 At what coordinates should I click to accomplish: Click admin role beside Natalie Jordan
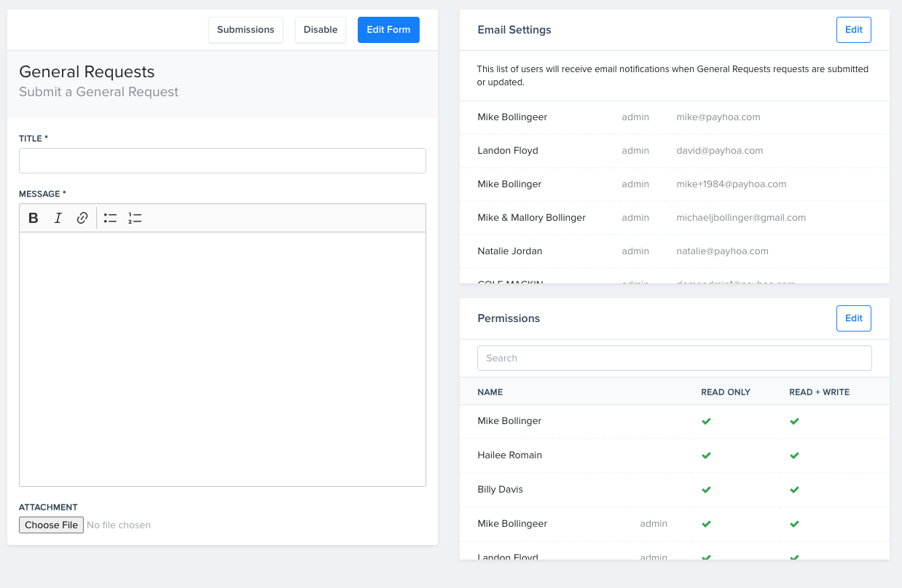[x=635, y=251]
